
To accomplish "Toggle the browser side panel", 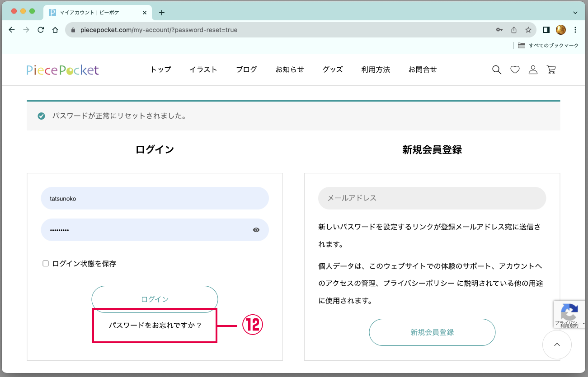I will click(x=546, y=30).
